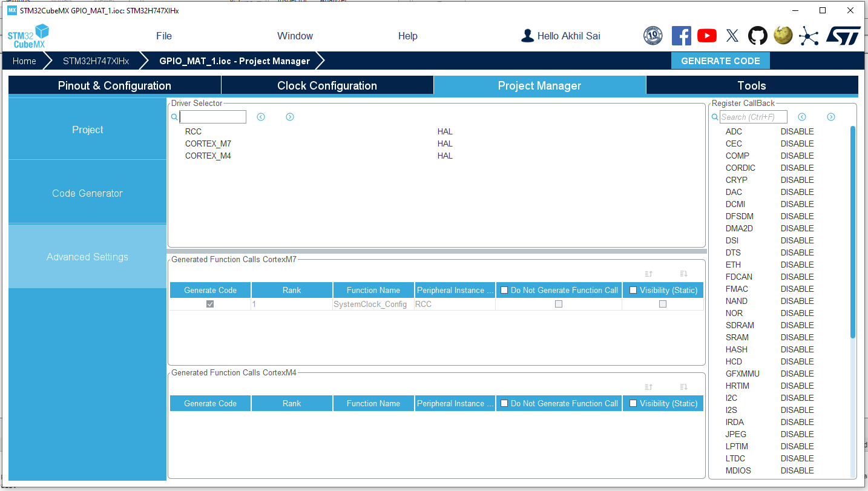This screenshot has height=491, width=868.
Task: Click the GENERATE CODE button
Action: click(720, 61)
